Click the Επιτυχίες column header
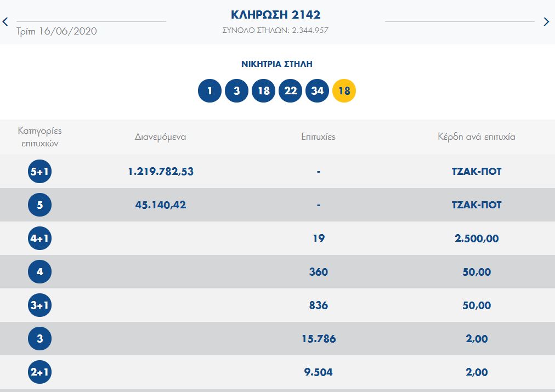Viewport: 555px width, 392px height. click(318, 137)
